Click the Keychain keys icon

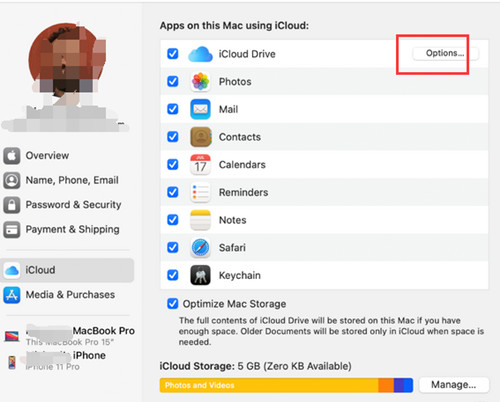pos(200,275)
